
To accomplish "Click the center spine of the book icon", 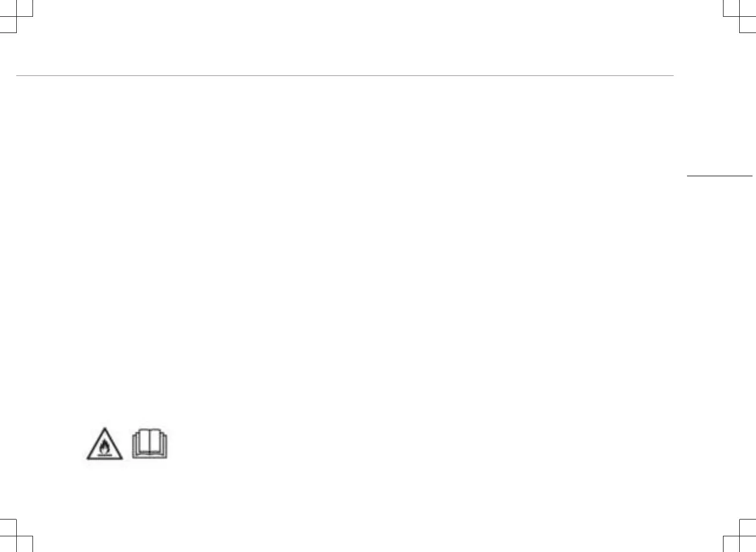I will point(150,444).
